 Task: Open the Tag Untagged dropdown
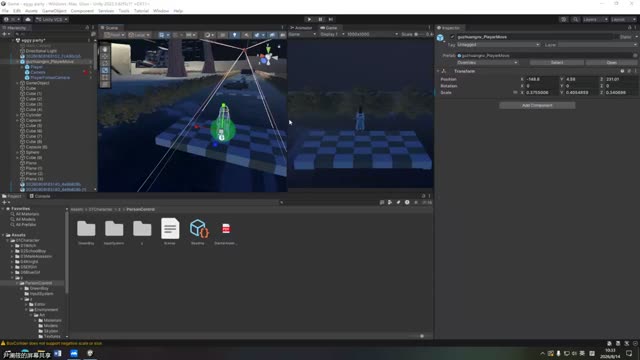point(498,44)
